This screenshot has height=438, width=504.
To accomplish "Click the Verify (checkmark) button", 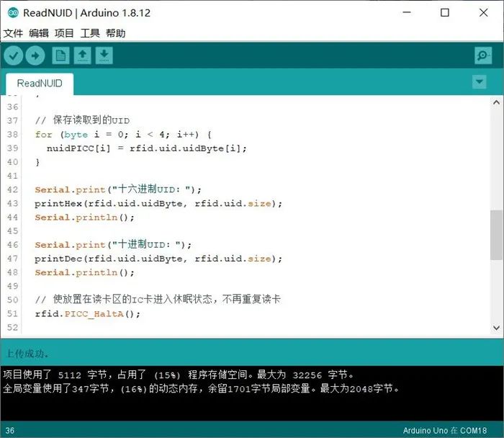I will [x=13, y=55].
